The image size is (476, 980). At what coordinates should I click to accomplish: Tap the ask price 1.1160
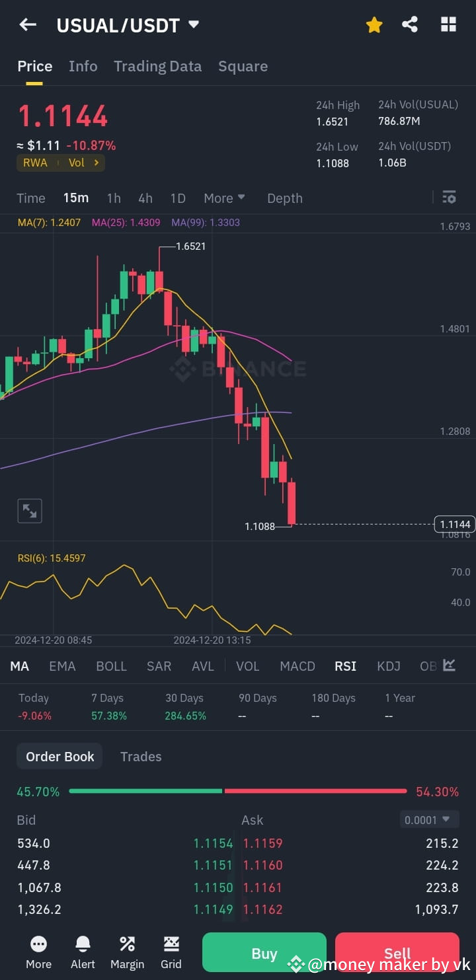point(262,865)
